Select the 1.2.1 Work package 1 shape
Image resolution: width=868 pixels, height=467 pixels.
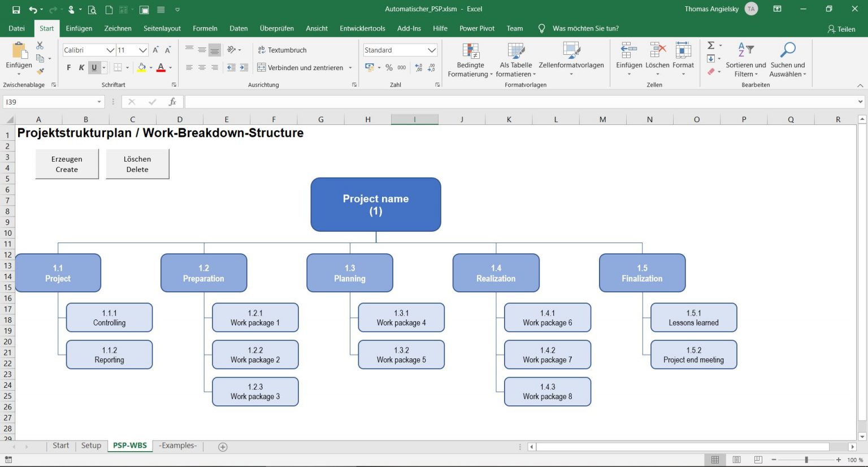point(255,318)
